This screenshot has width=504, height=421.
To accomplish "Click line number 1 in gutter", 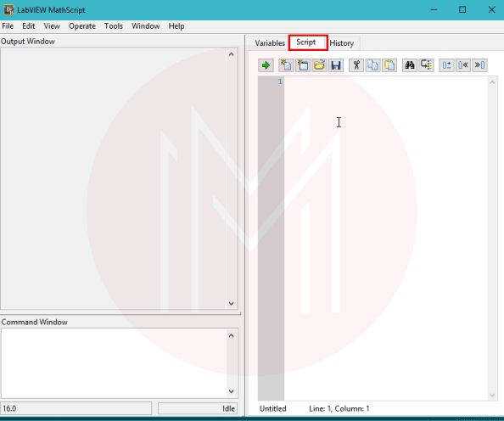I will (x=280, y=81).
